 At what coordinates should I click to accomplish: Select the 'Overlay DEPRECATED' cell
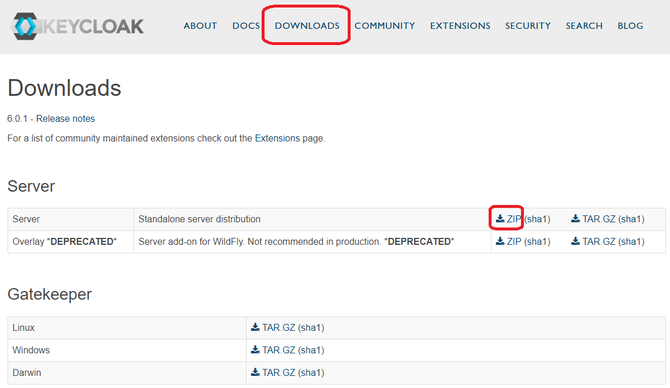(x=71, y=242)
